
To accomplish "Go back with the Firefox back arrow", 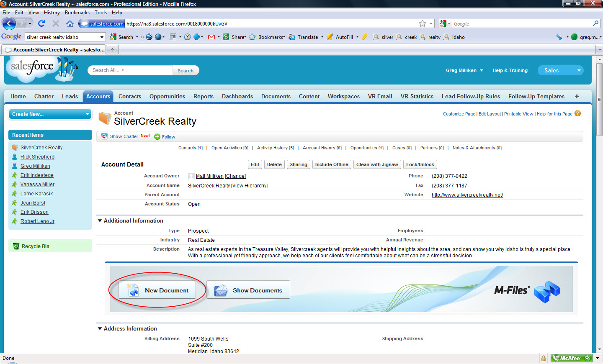I will click(9, 23).
